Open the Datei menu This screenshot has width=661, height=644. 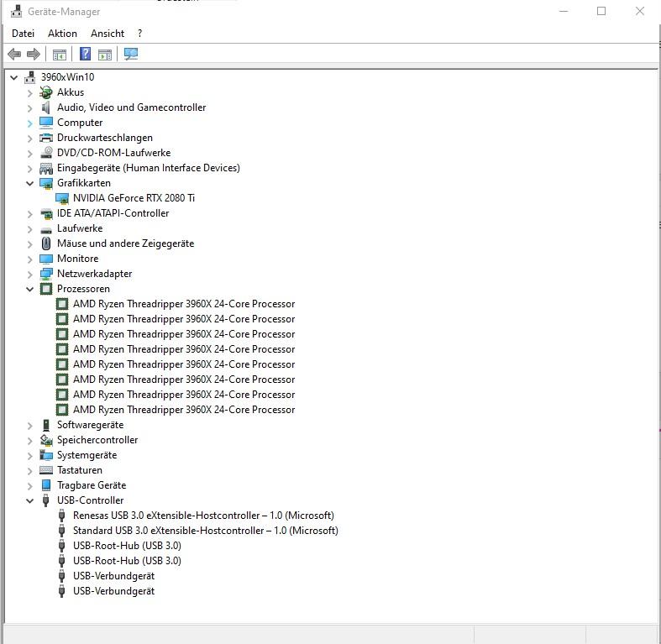[23, 34]
